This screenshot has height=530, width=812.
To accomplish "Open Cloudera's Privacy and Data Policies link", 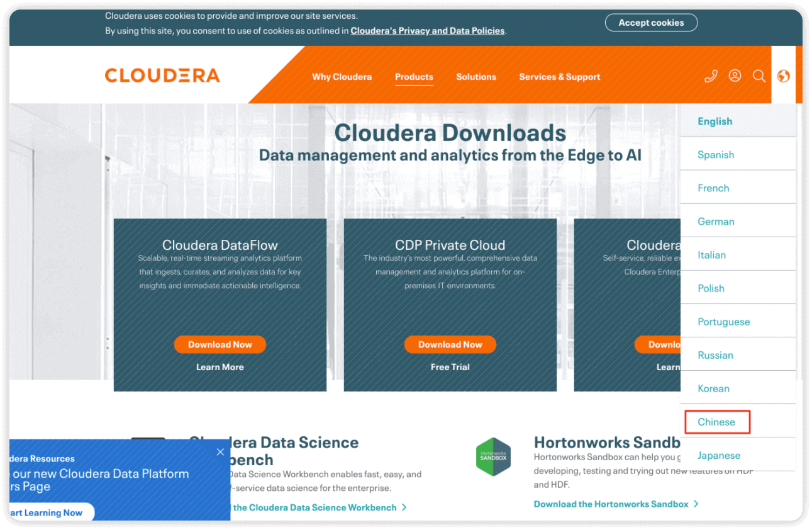I will (428, 30).
